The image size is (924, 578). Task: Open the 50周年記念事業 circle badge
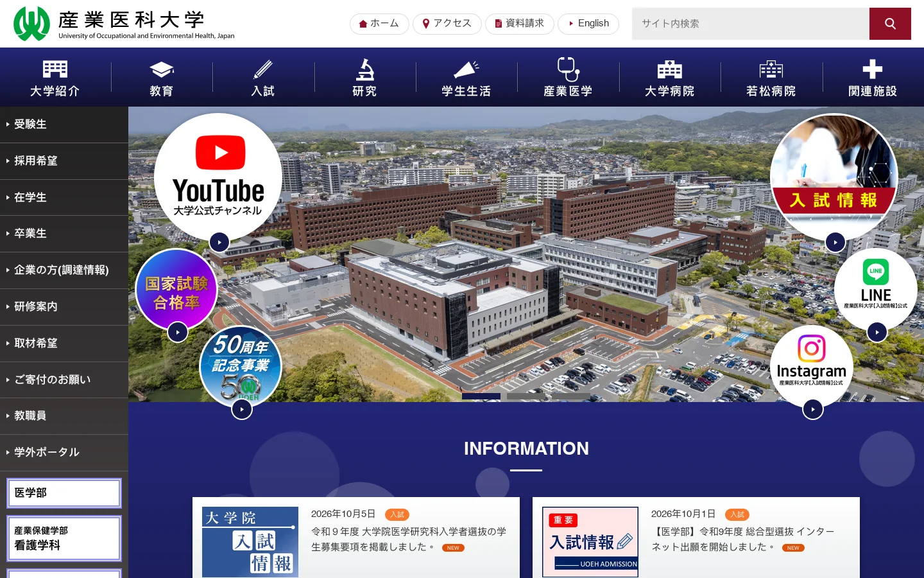point(241,367)
